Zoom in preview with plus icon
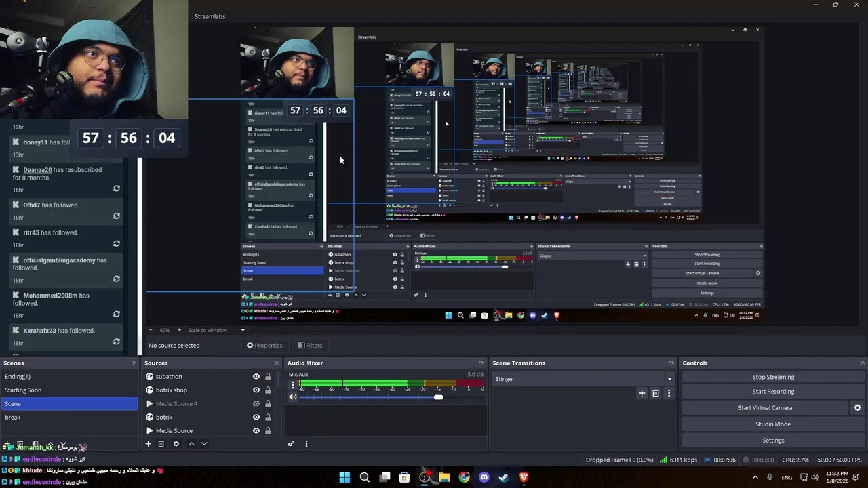 tap(179, 330)
